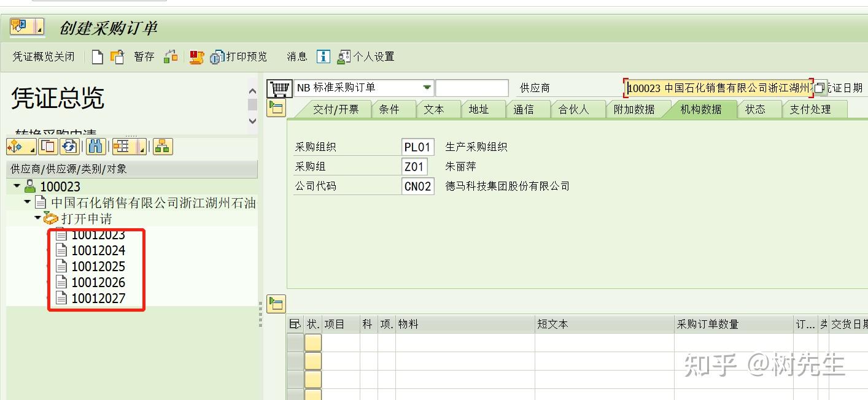Image resolution: width=868 pixels, height=400 pixels.
Task: Open 个人设置 personal settings
Action: (368, 56)
